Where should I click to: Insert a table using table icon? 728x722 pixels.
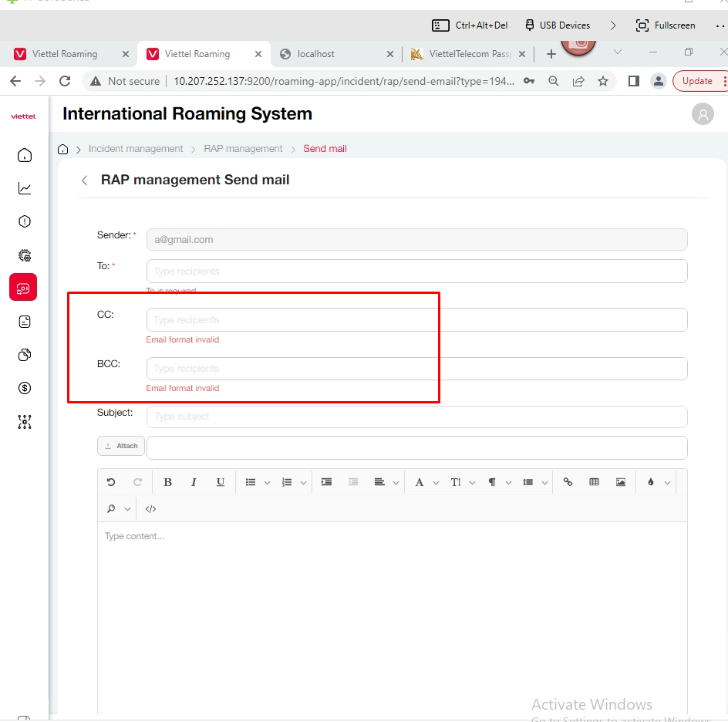594,482
